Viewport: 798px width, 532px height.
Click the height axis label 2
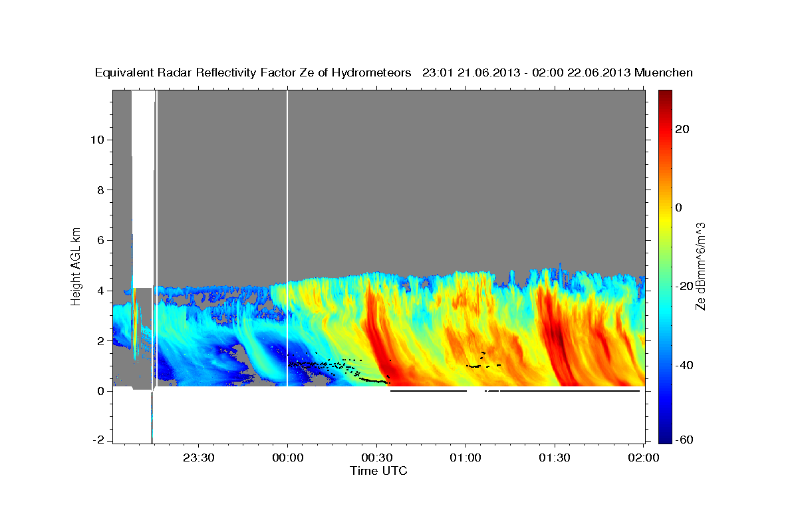101,340
